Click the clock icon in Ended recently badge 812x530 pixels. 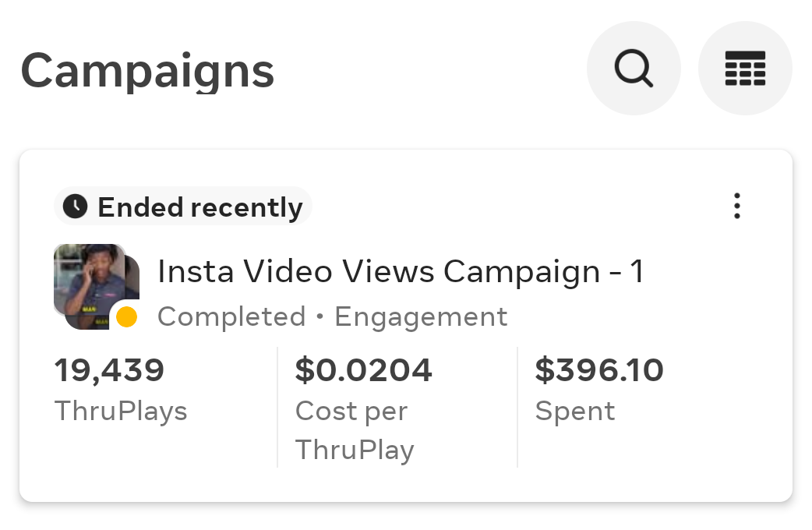point(75,207)
